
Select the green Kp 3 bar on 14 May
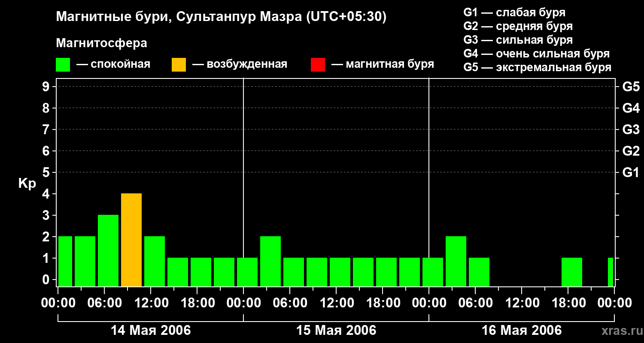tap(108, 251)
